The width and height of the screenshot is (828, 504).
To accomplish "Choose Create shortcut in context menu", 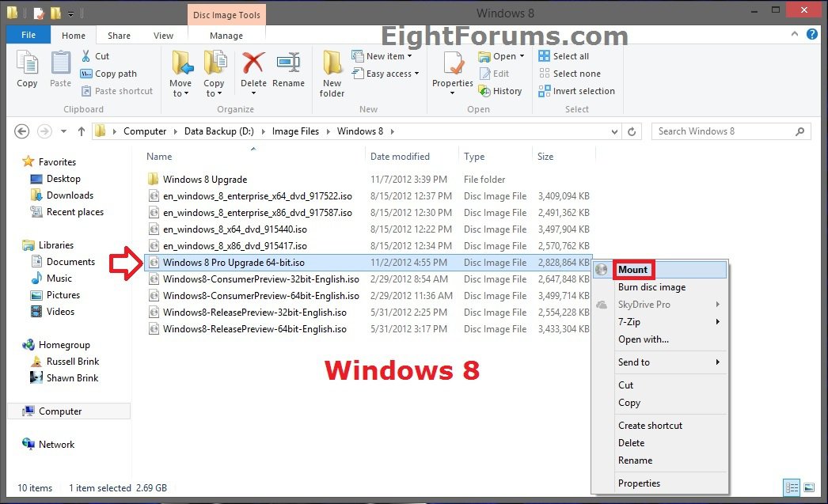I will pyautogui.click(x=659, y=426).
